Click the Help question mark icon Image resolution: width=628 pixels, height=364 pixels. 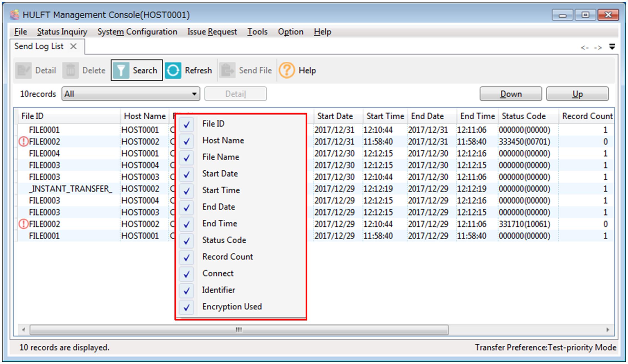pos(287,70)
